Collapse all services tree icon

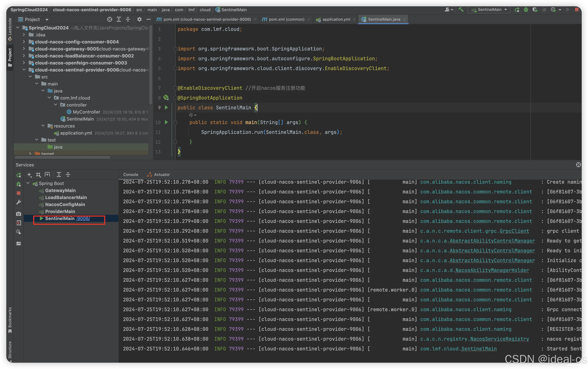[x=68, y=175]
